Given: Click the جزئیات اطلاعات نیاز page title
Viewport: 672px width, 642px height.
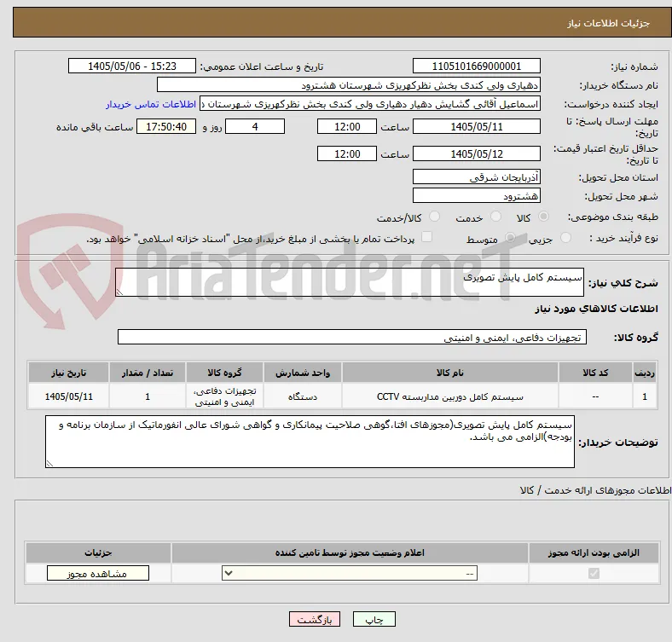Looking at the screenshot, I should click(x=609, y=23).
